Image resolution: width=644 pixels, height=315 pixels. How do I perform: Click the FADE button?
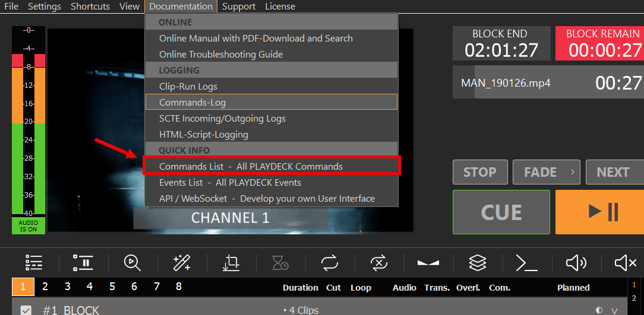(546, 172)
